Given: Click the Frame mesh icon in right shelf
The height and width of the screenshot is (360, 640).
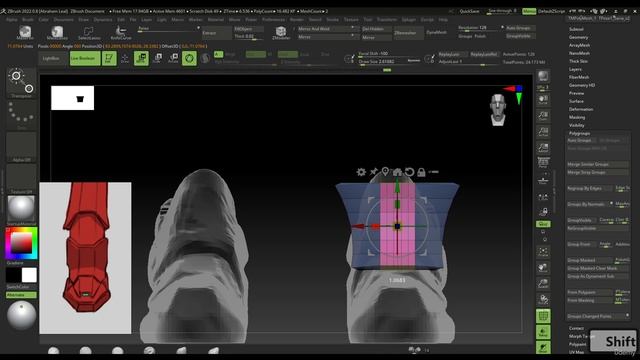Looking at the screenshot, I should [543, 252].
